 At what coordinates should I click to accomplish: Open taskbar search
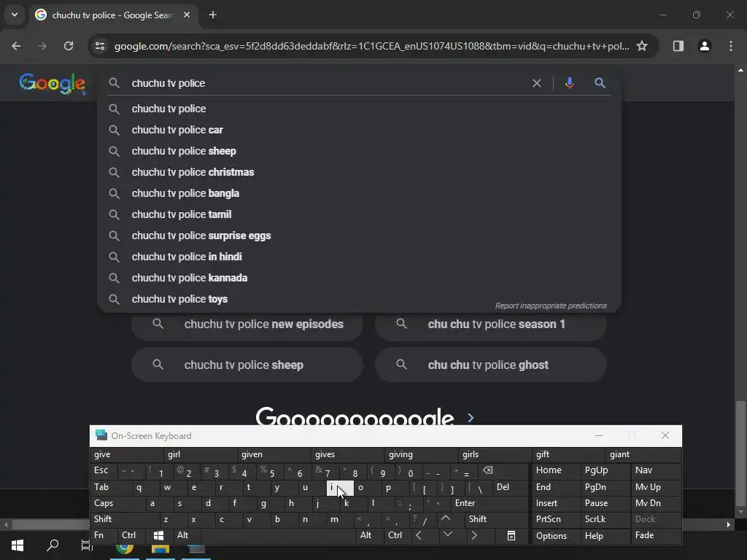click(x=53, y=545)
